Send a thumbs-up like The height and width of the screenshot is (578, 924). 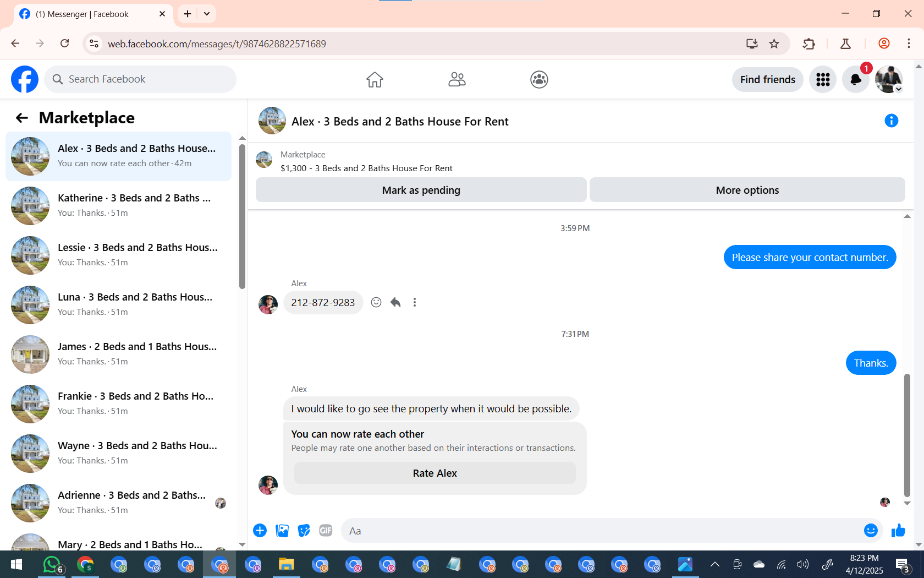[898, 531]
